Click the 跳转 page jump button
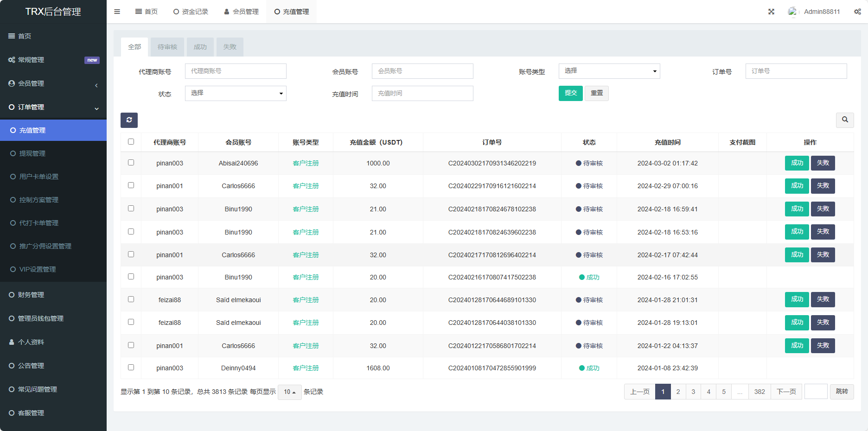The image size is (868, 431). (x=842, y=392)
